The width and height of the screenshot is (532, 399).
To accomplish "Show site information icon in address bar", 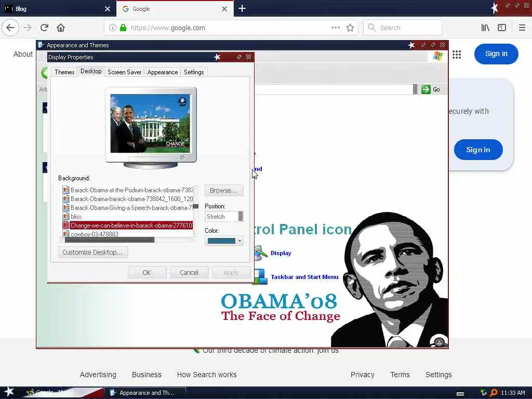I will (112, 28).
